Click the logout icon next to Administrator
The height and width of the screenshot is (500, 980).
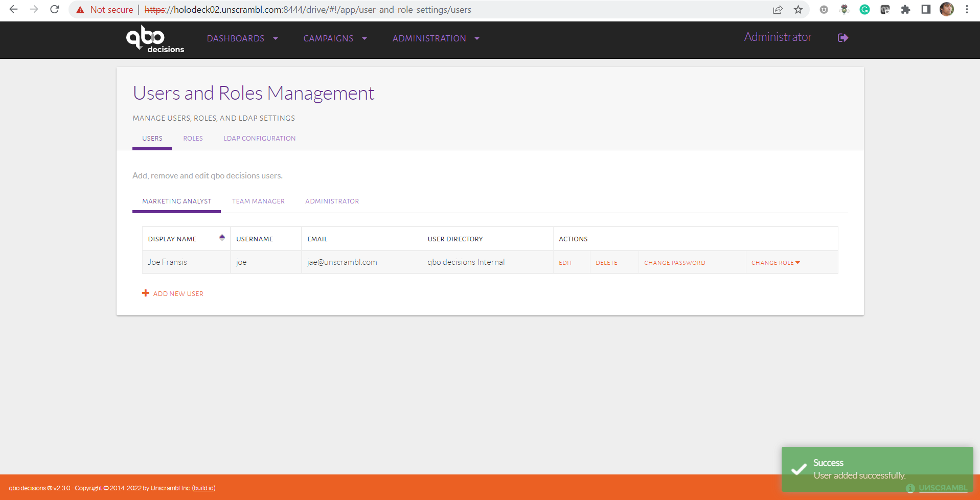(843, 38)
